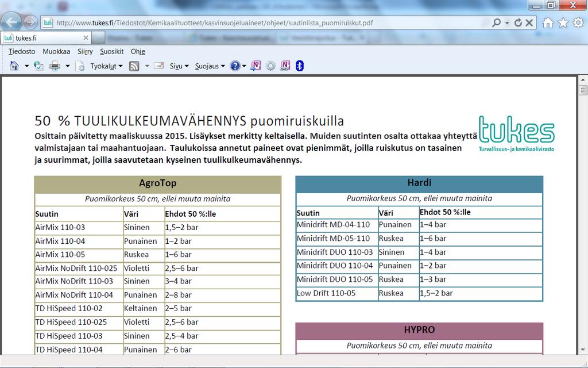The width and height of the screenshot is (588, 368).
Task: Expand the dropdown arrow beside the RSS icon
Action: [x=147, y=66]
